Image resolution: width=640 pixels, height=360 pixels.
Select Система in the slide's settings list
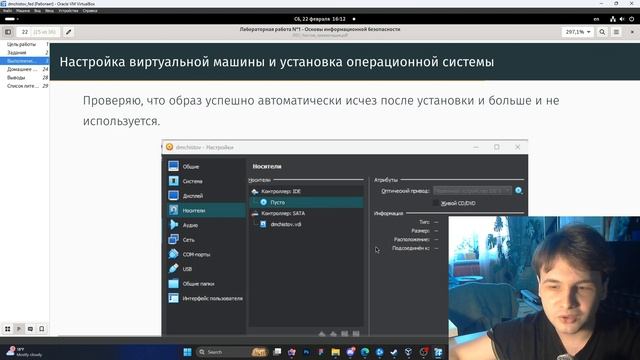pos(206,181)
